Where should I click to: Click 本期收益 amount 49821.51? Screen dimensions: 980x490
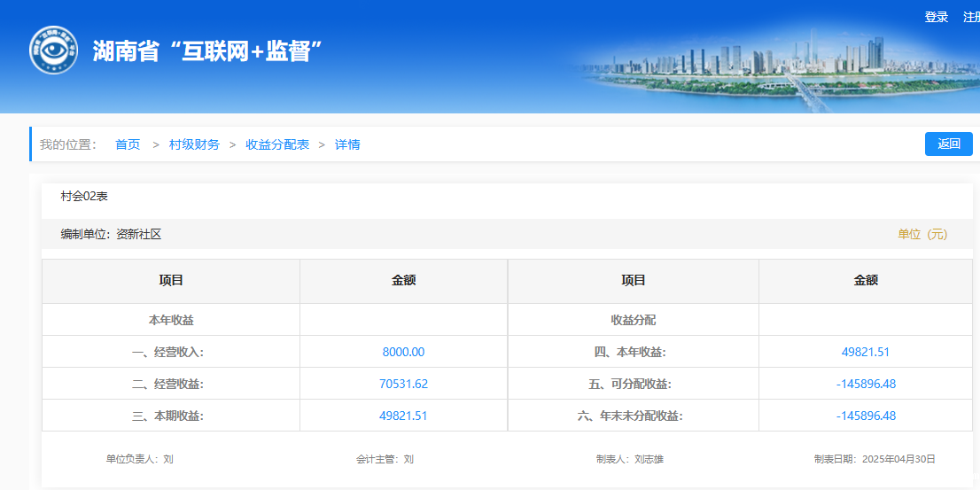tap(403, 416)
